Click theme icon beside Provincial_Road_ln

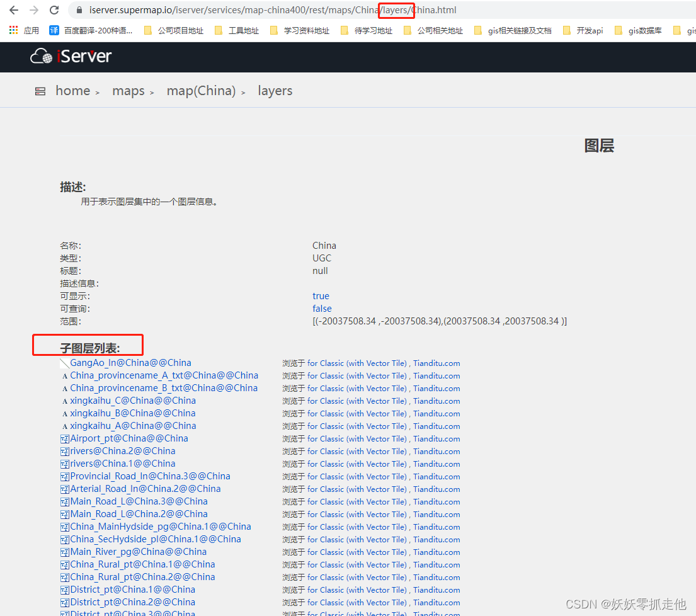(65, 477)
